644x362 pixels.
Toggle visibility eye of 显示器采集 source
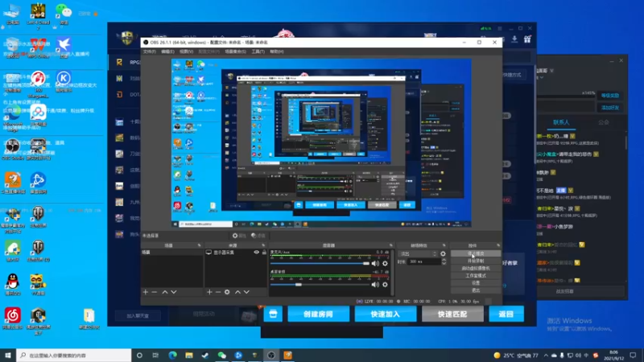pos(256,253)
